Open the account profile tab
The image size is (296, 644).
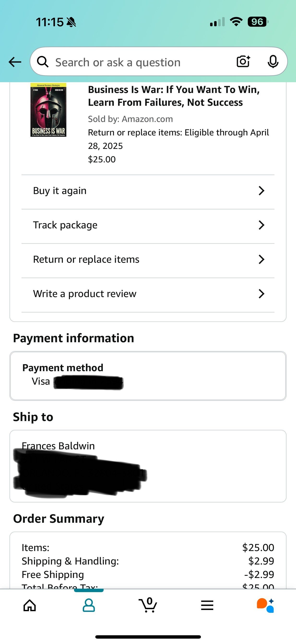[x=89, y=606]
